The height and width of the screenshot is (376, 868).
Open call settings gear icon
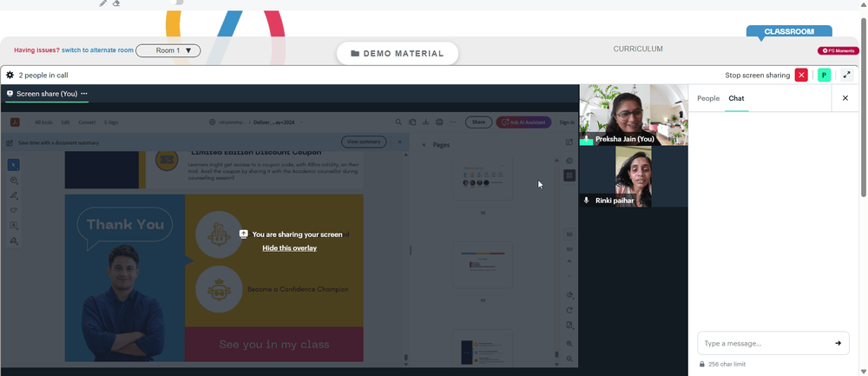point(10,75)
